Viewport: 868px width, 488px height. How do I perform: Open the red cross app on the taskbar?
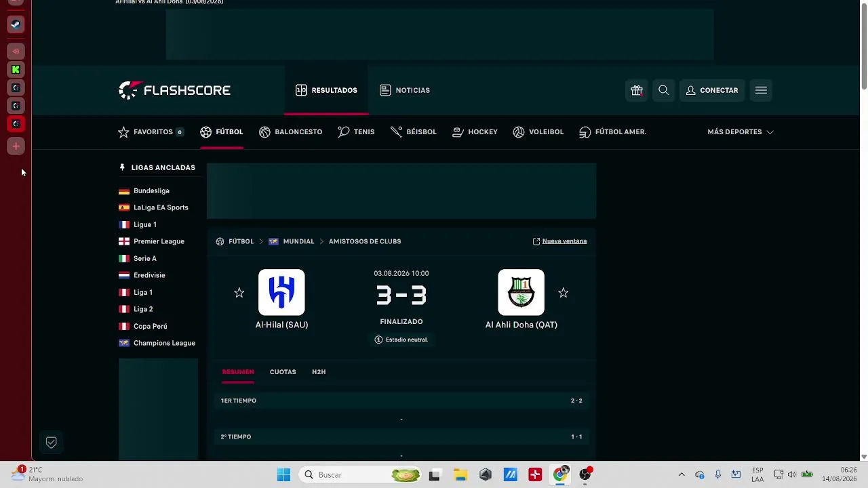535,474
